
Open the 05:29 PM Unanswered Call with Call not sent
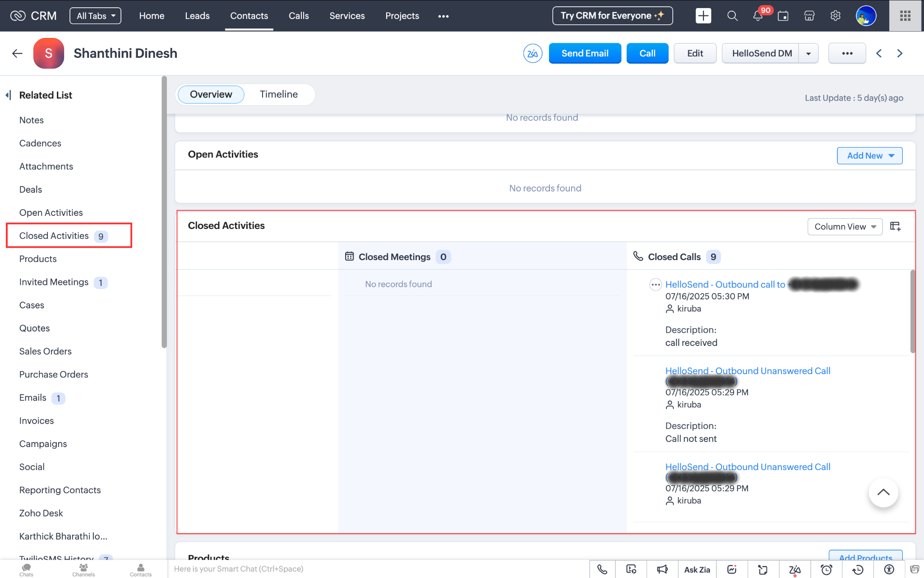[x=748, y=371]
